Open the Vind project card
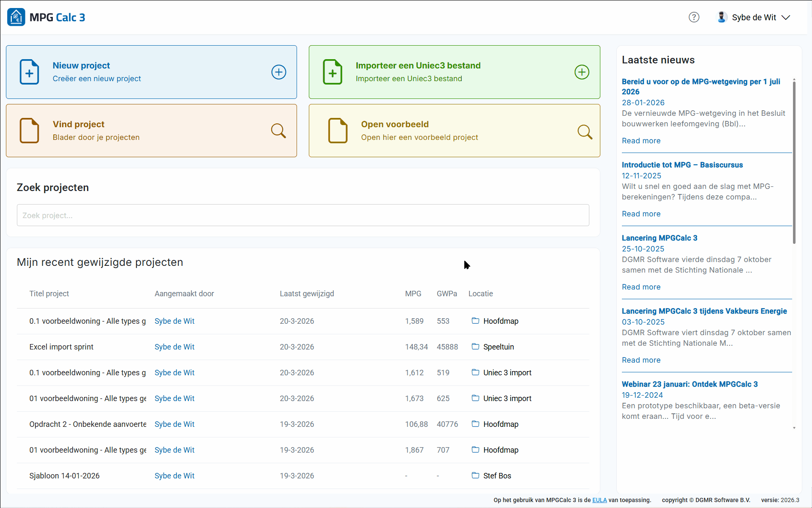812x508 pixels. pyautogui.click(x=151, y=131)
